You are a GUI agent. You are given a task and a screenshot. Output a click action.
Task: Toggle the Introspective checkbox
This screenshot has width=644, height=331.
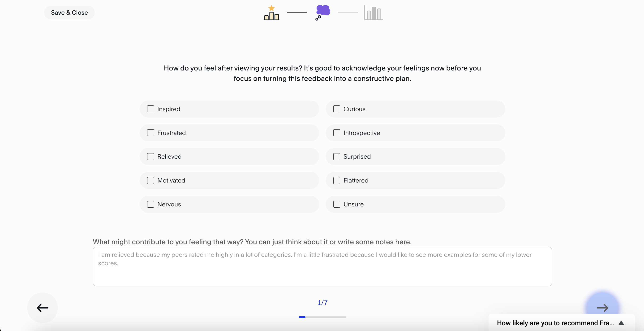tap(337, 133)
